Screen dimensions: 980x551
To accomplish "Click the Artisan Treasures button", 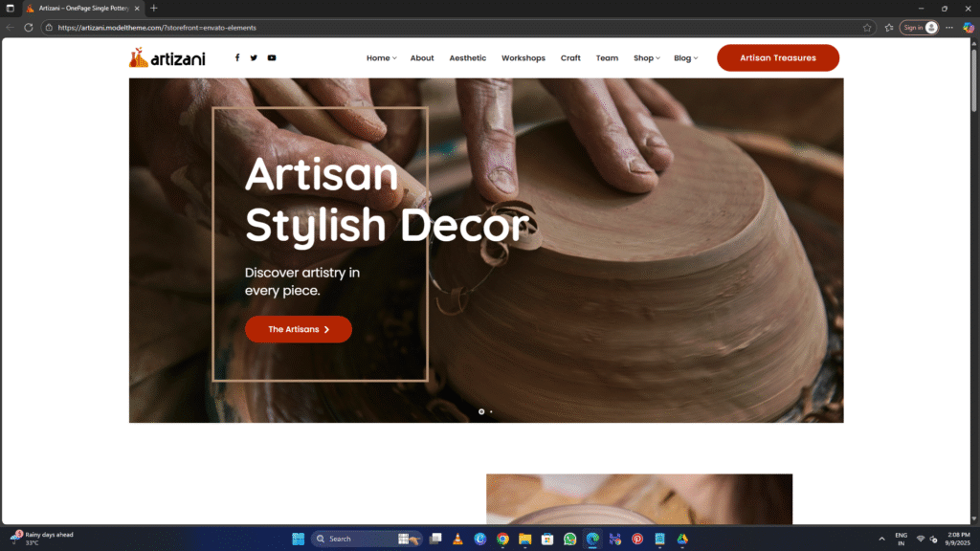I will click(x=777, y=57).
